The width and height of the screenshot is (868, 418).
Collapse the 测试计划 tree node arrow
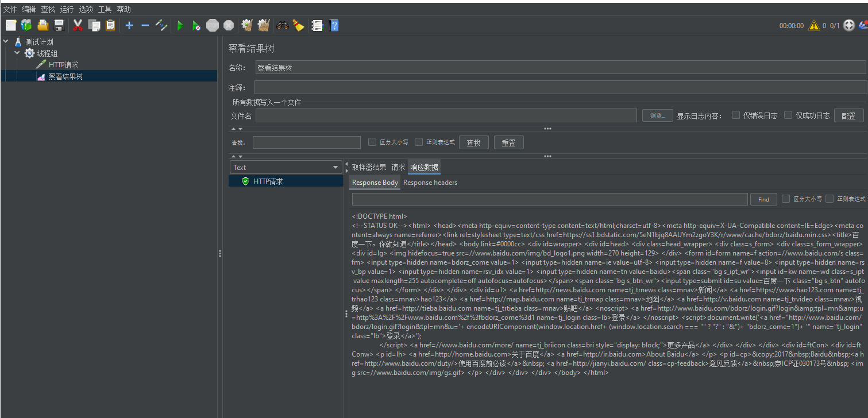6,41
